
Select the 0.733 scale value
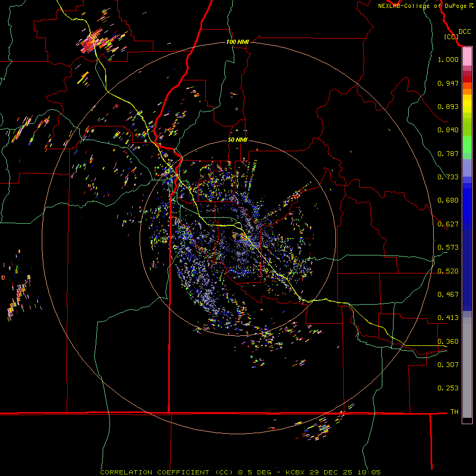click(448, 177)
